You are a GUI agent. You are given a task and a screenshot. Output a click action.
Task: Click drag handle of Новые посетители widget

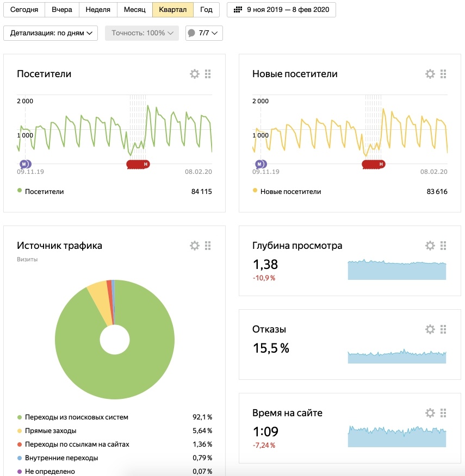click(x=443, y=74)
